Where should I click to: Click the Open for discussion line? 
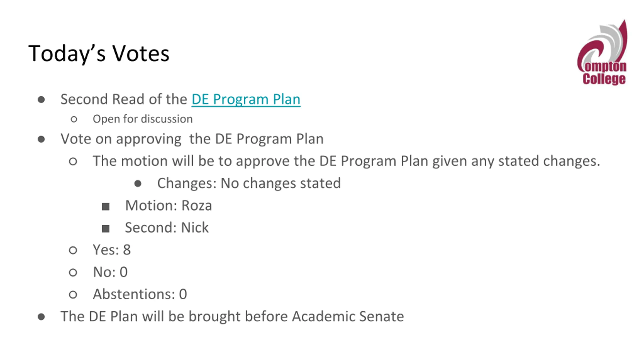(x=143, y=119)
